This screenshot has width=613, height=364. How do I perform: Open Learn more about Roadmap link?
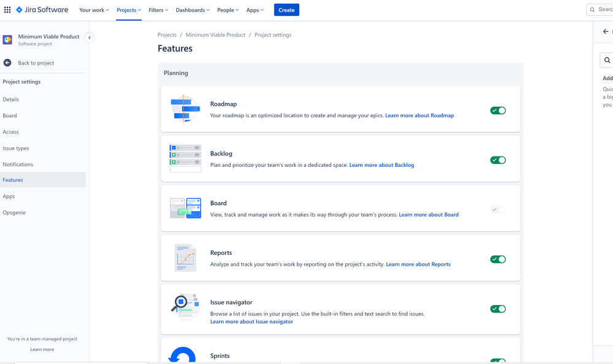[420, 115]
